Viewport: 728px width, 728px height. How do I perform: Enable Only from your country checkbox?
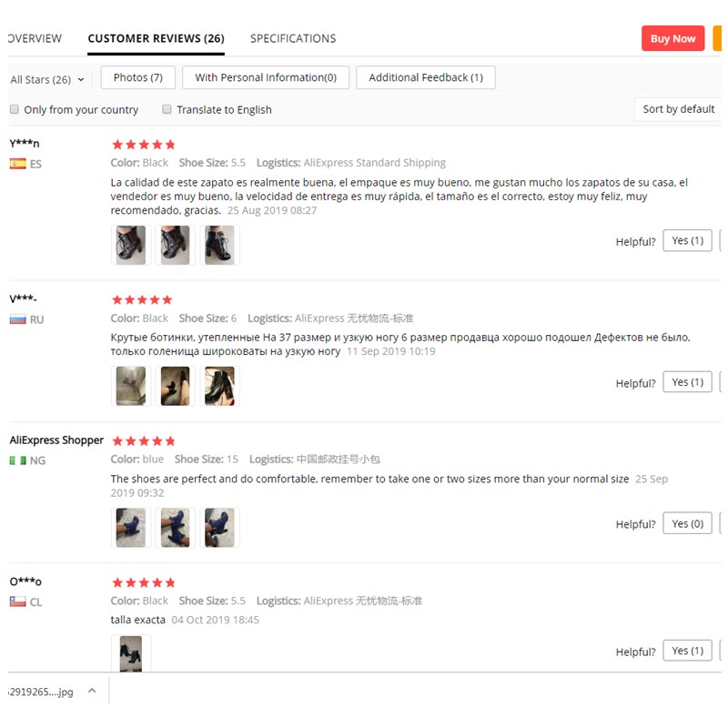(x=15, y=109)
